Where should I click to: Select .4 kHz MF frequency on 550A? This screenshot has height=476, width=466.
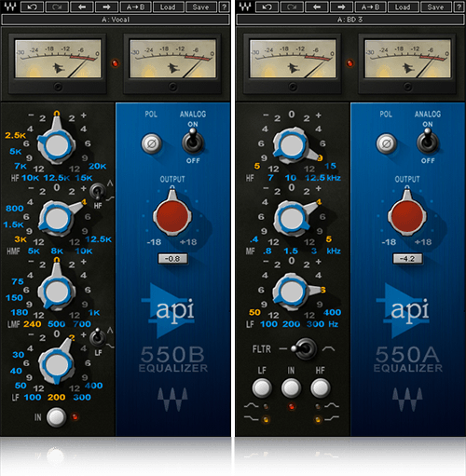[254, 239]
